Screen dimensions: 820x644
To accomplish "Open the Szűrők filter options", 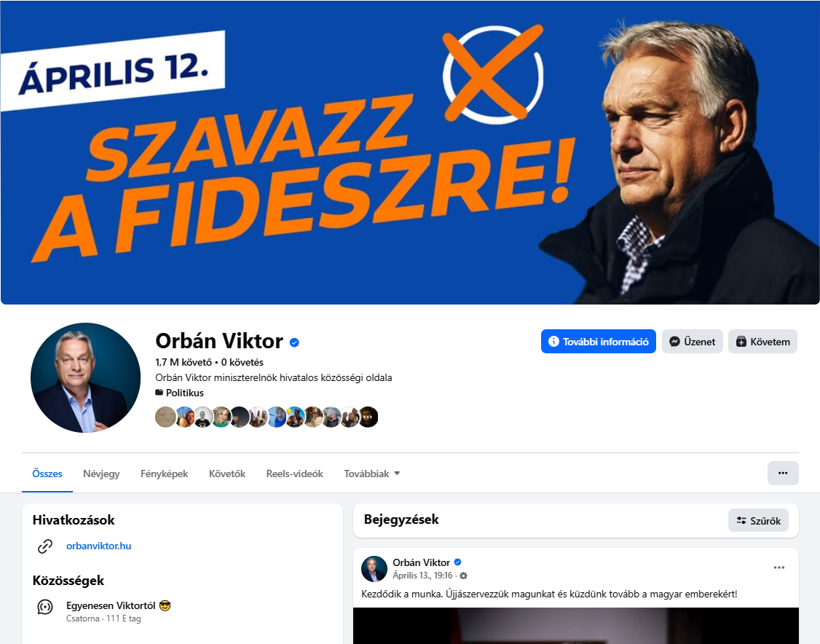I will [x=758, y=521].
